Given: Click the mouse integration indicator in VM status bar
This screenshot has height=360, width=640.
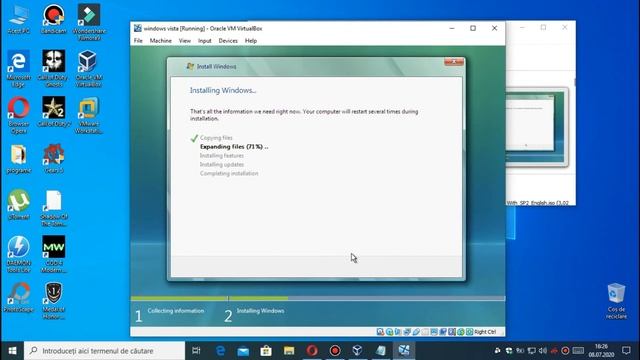Looking at the screenshot, I should tap(460, 332).
